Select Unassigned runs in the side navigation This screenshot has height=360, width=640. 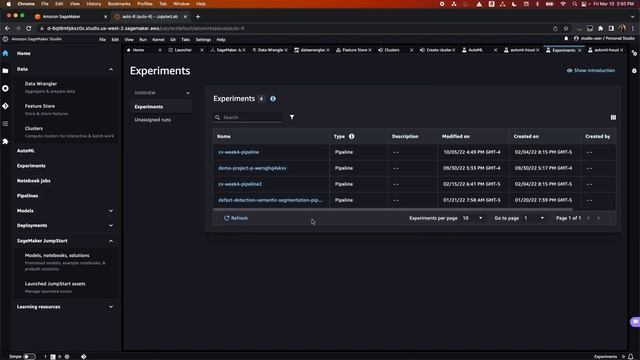coord(153,120)
